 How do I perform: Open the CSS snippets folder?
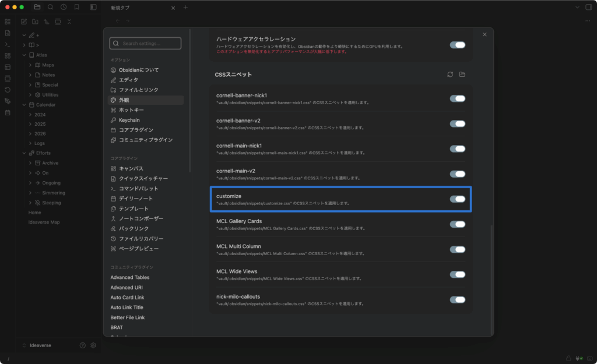[462, 75]
